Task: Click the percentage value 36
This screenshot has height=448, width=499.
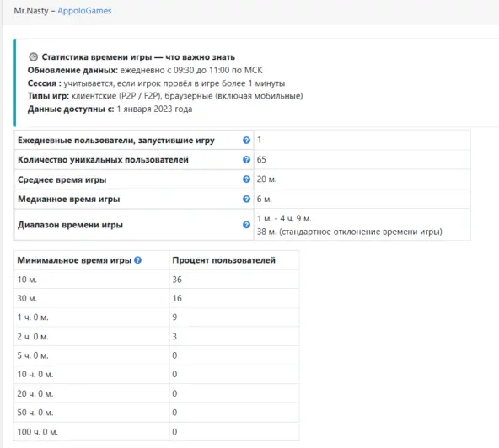Action: [177, 280]
